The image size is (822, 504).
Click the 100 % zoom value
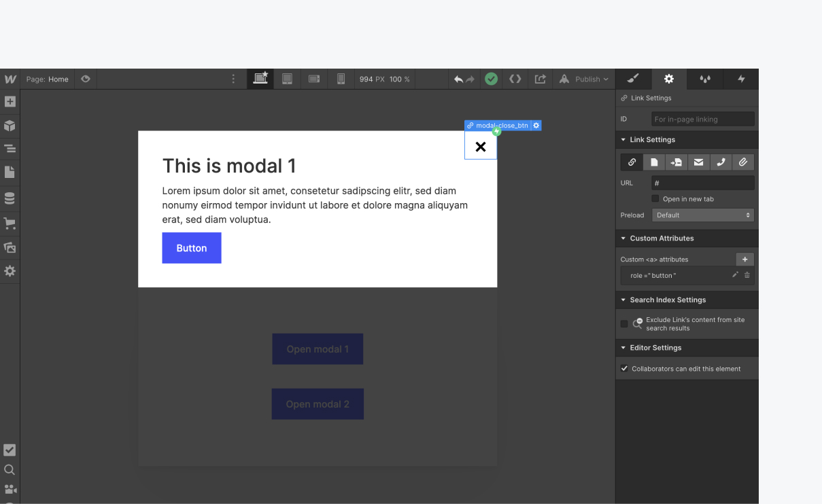400,79
